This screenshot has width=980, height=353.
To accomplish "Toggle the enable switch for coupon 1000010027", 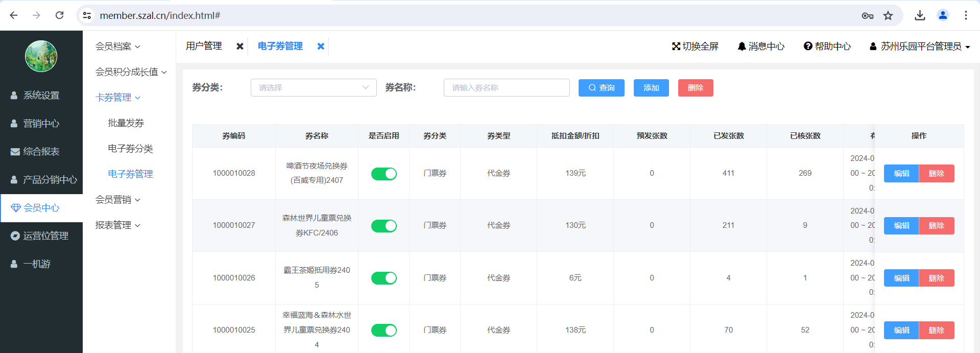I will 384,226.
